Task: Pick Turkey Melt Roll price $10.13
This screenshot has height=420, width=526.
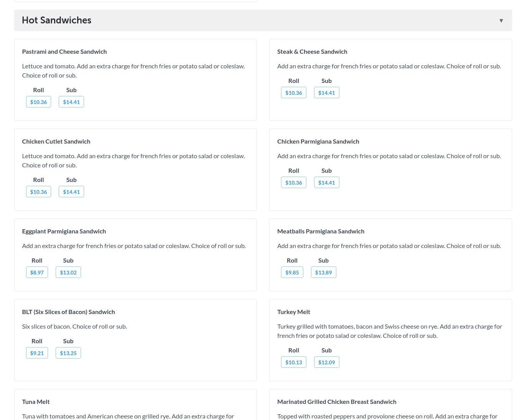Action: point(294,362)
